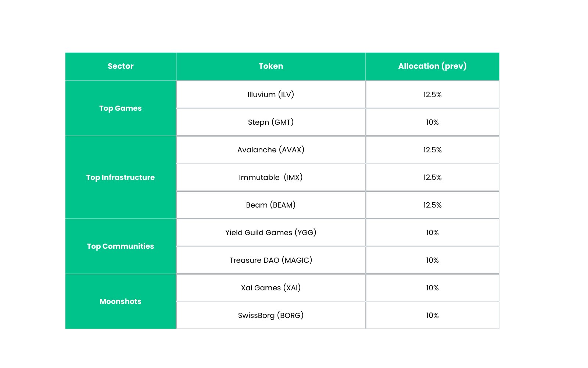
Task: Select Illuvium's 12.5% allocation cell
Action: (432, 95)
